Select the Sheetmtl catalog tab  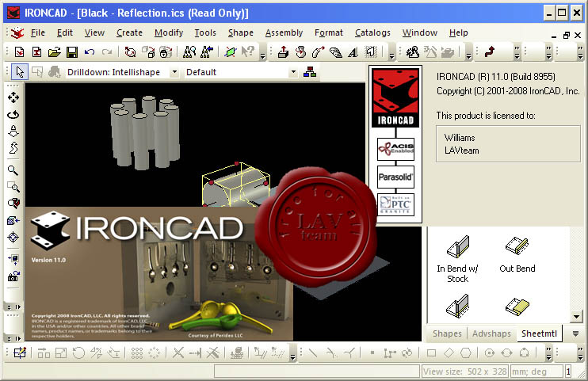tap(539, 333)
